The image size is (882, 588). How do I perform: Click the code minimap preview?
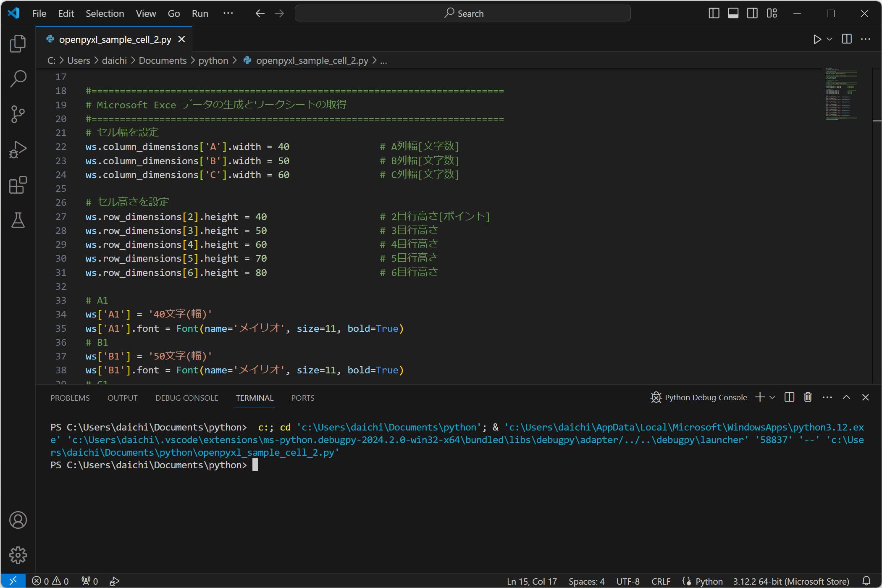pyautogui.click(x=840, y=94)
